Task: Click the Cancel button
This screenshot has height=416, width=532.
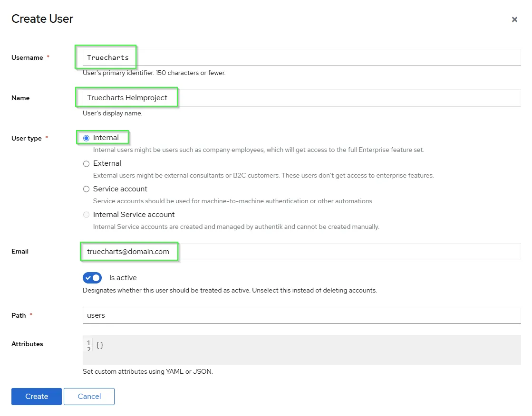Action: (89, 396)
